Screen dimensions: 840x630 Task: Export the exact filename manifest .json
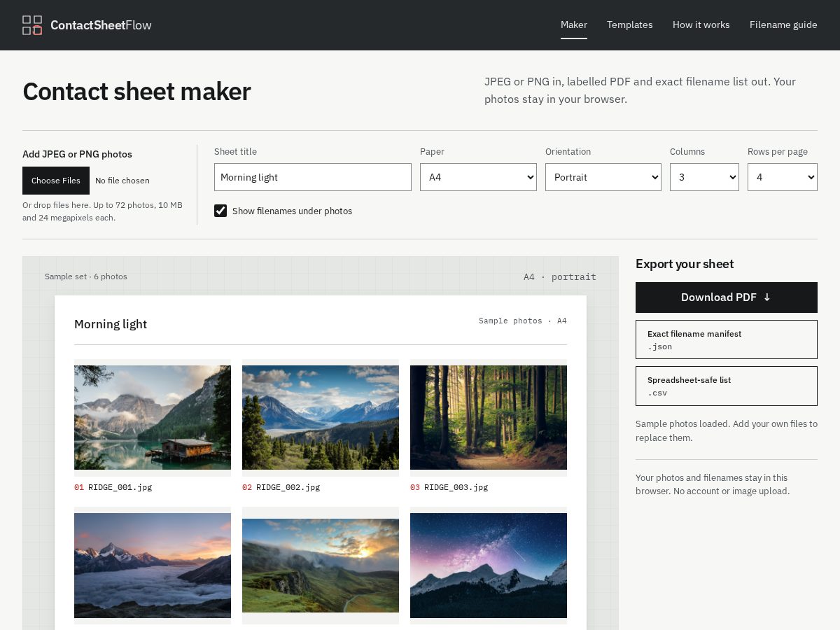click(727, 339)
